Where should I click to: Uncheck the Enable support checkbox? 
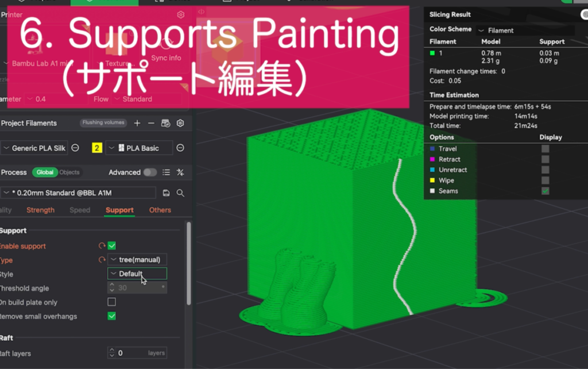pos(112,246)
